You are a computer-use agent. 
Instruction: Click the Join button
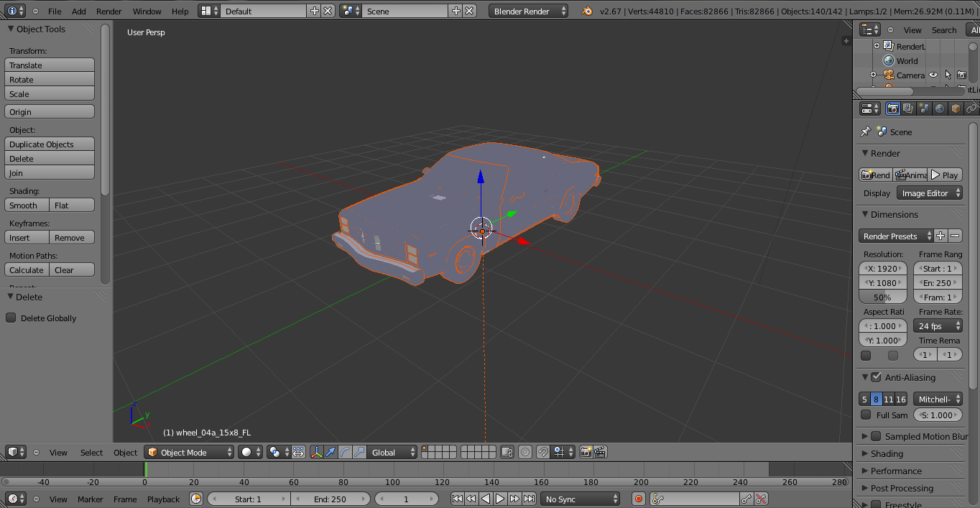click(x=50, y=172)
